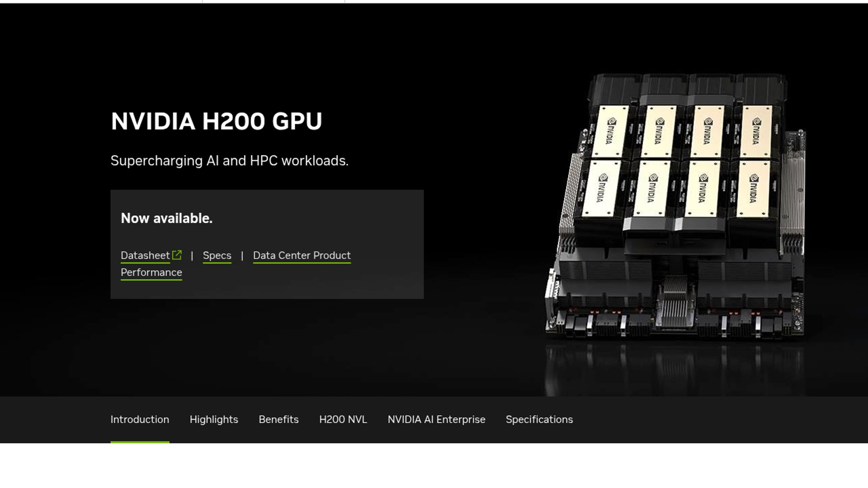Click NVIDIA logo on bottom-right GPU module
This screenshot has height=488, width=868.
[753, 188]
